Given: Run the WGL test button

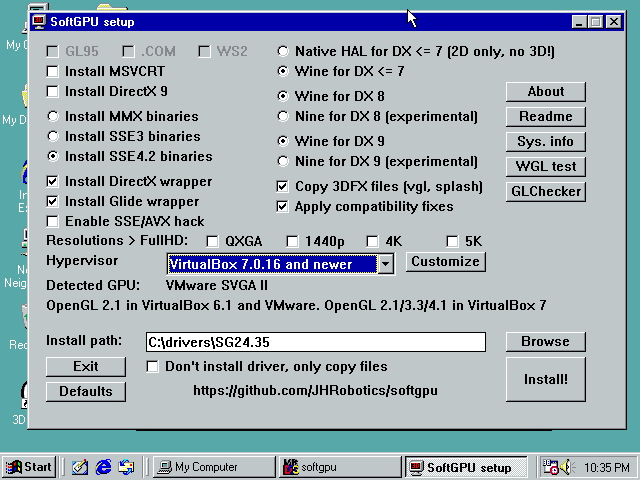Looking at the screenshot, I should click(546, 167).
